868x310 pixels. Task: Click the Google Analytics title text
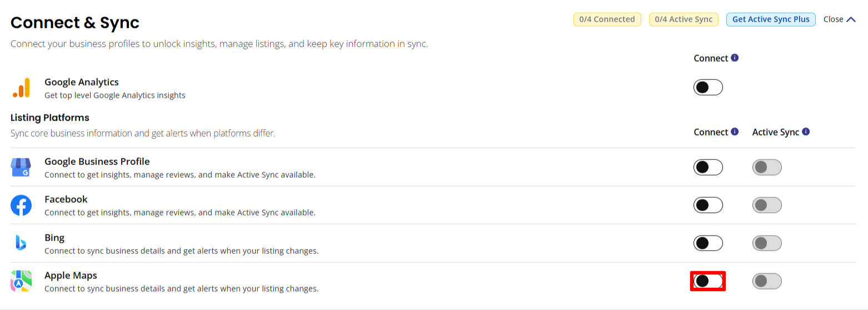click(x=82, y=82)
